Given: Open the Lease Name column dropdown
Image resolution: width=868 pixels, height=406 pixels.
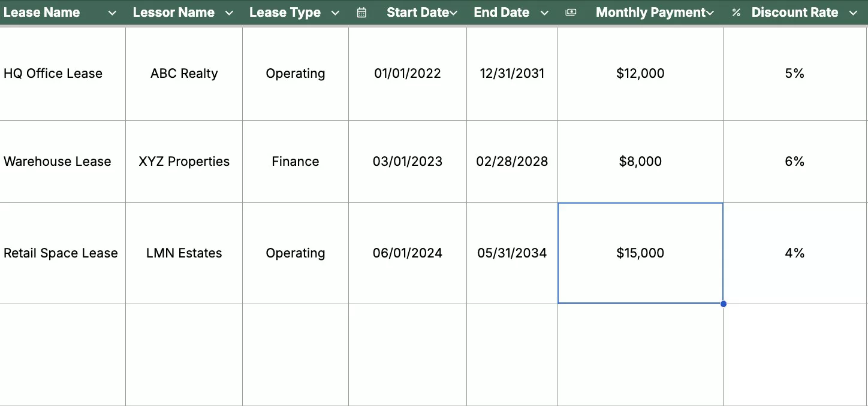Looking at the screenshot, I should coord(112,13).
